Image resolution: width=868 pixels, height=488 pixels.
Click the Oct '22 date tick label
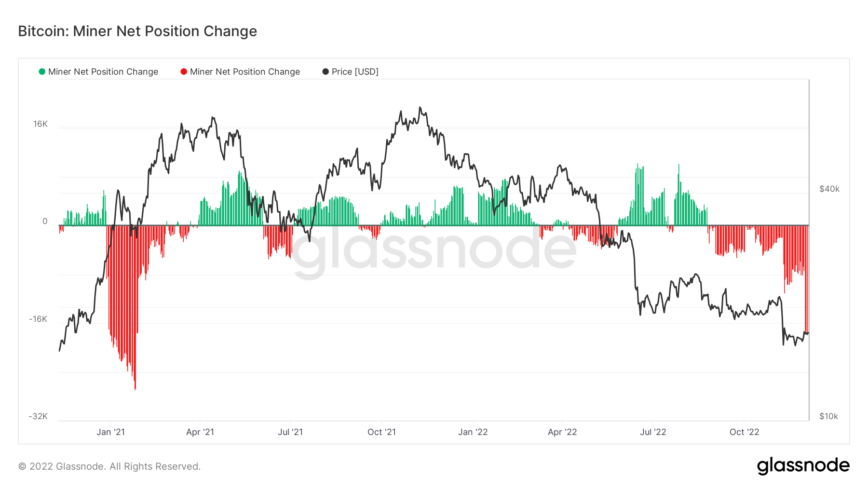[744, 432]
